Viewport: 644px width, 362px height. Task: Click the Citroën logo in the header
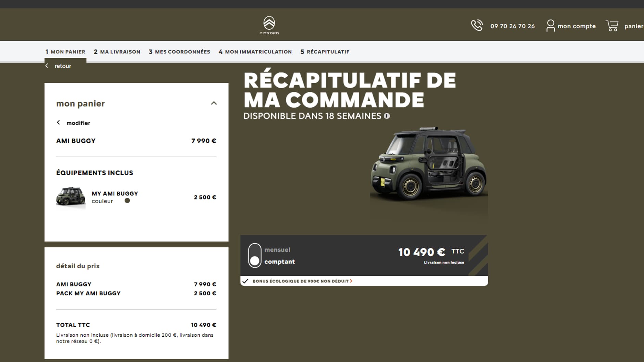point(269,25)
